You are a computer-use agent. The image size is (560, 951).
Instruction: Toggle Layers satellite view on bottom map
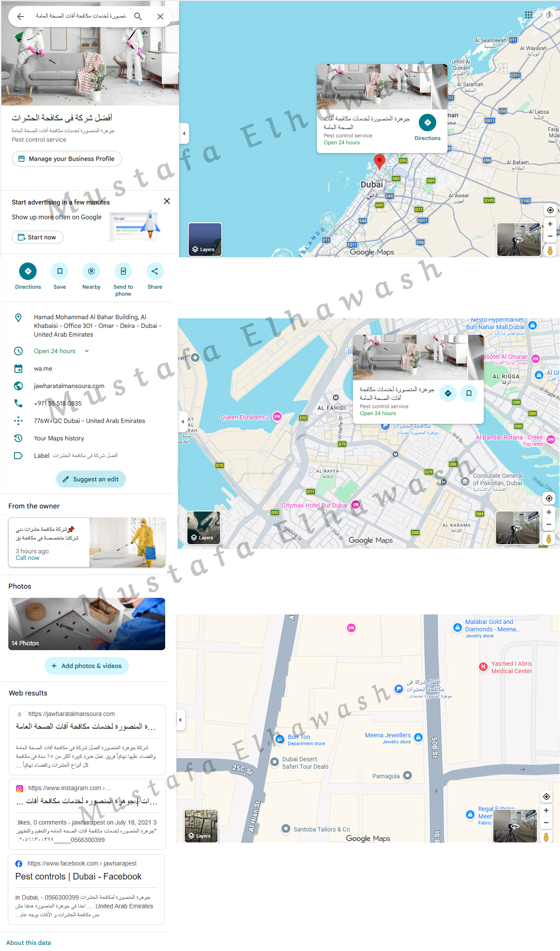201,826
